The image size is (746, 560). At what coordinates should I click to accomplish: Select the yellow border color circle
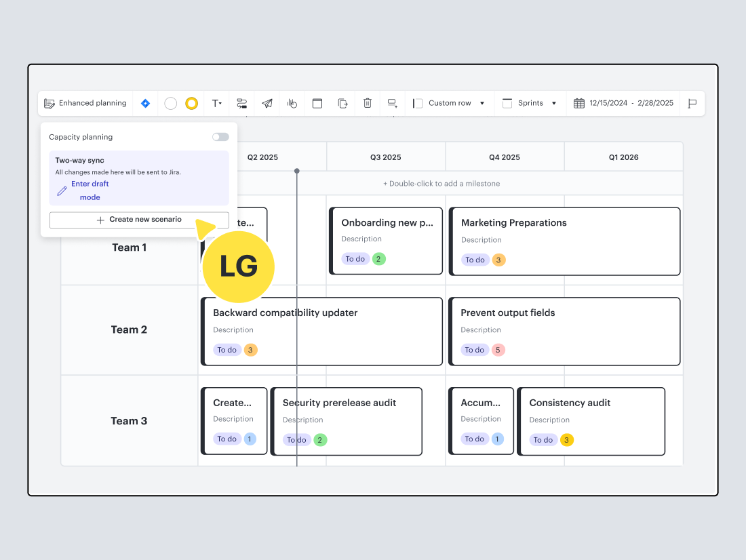click(192, 103)
